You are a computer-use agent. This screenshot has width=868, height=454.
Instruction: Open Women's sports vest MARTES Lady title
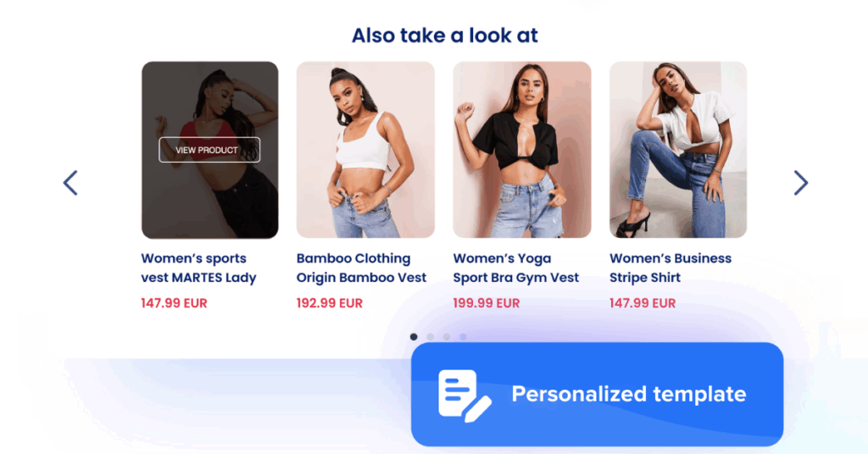click(198, 268)
